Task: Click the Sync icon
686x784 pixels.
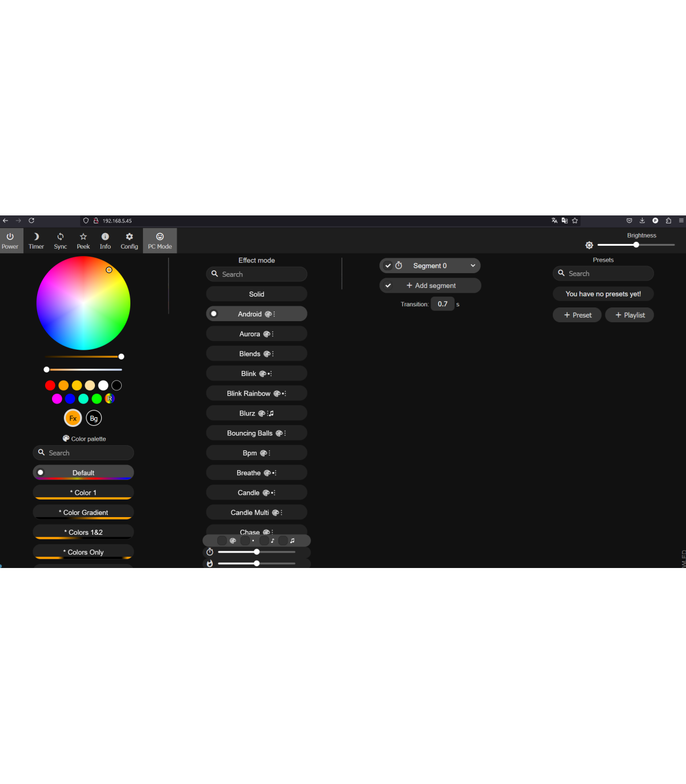Action: (x=60, y=241)
